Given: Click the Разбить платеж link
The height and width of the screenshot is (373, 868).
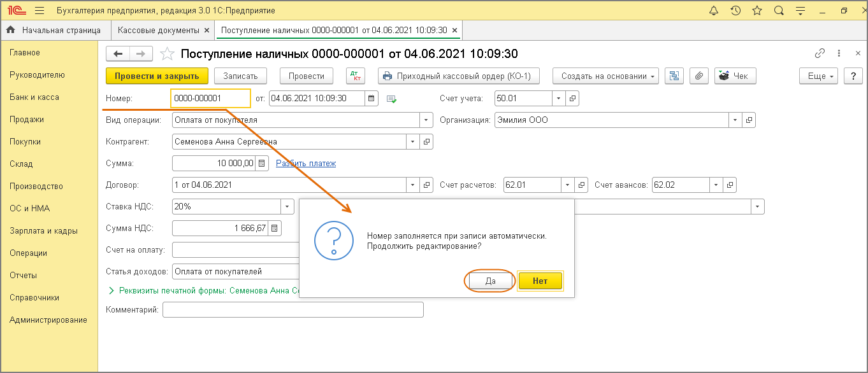Looking at the screenshot, I should tap(305, 164).
